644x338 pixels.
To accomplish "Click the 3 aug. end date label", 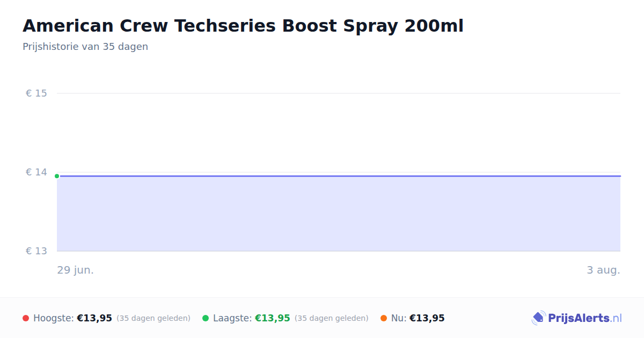I will click(603, 270).
